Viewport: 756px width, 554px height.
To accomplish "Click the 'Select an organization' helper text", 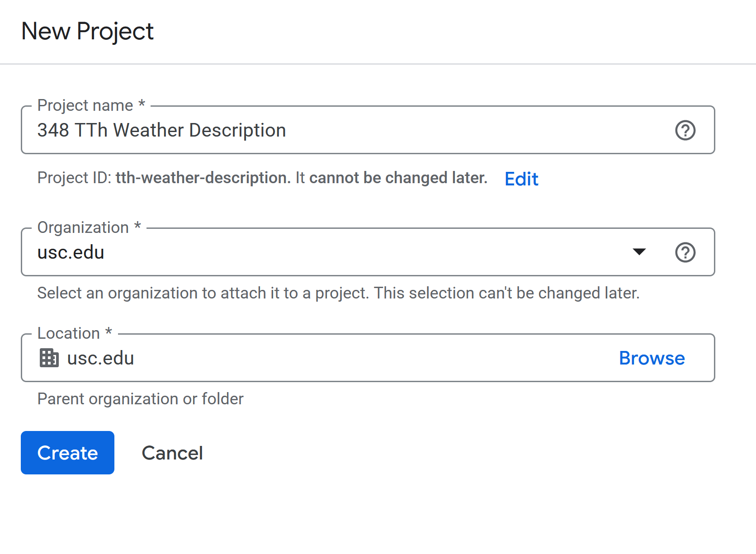I will pyautogui.click(x=338, y=293).
